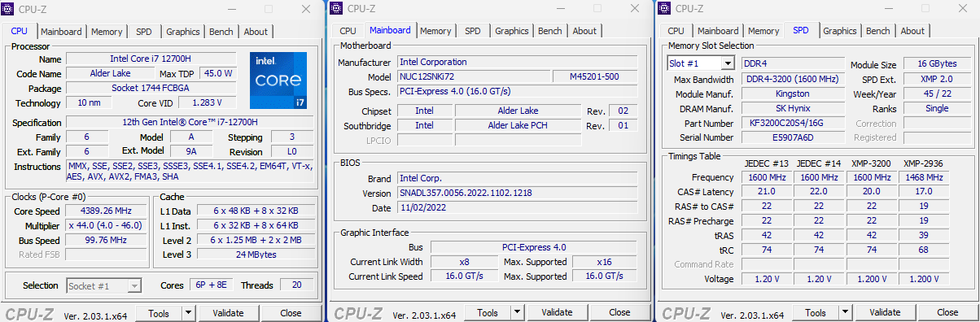This screenshot has height=322, width=980.
Task: Click the Tools button in the Mainboard window
Action: [488, 312]
